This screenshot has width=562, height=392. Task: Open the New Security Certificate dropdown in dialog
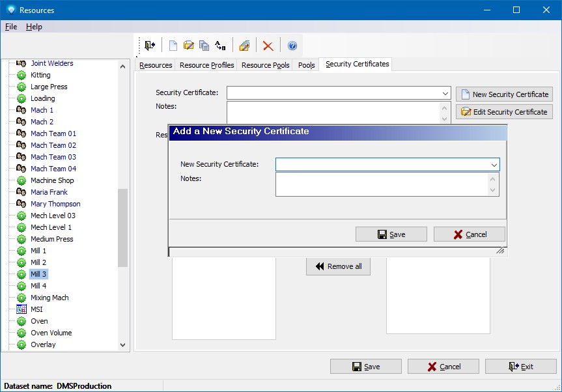[x=494, y=165]
